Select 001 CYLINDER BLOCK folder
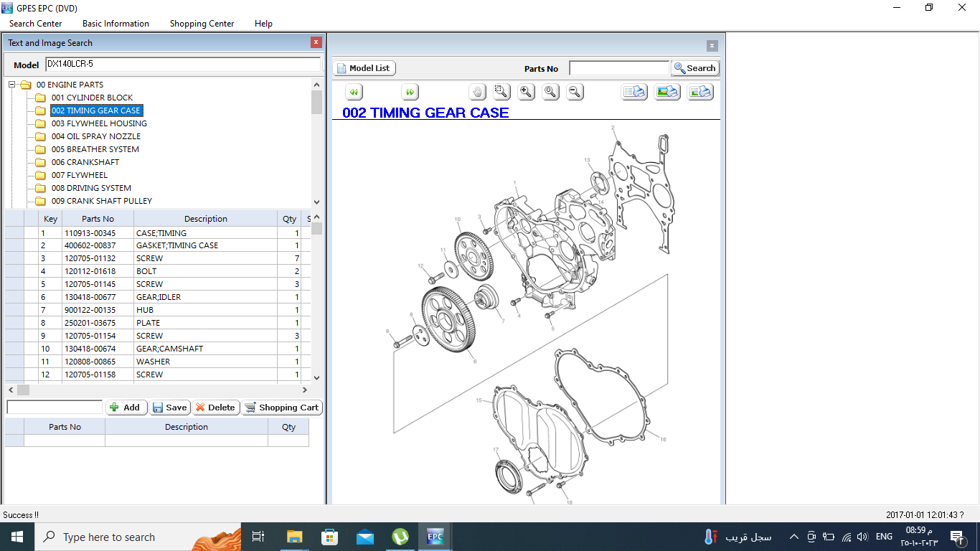The width and height of the screenshot is (980, 551). [92, 98]
